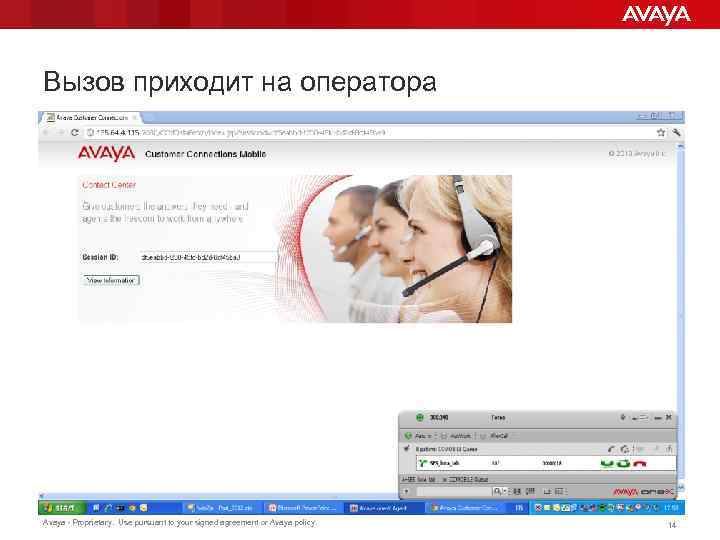Click the last quick launch icon in the taskbar

coord(144,508)
